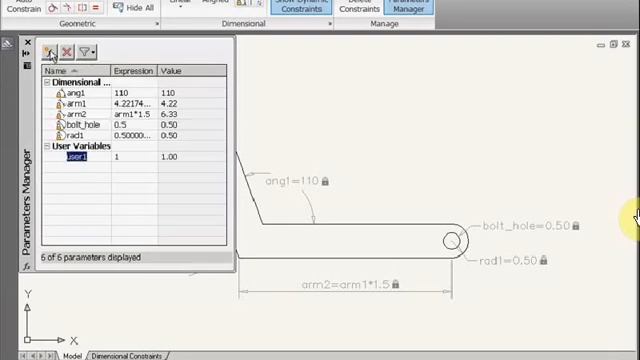Toggle auto-hide on Parameters Manager palette
This screenshot has height=360, width=640.
point(27,53)
